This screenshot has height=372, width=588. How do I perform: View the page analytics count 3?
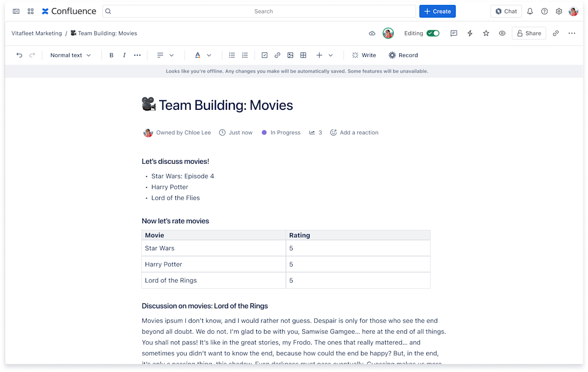[316, 133]
